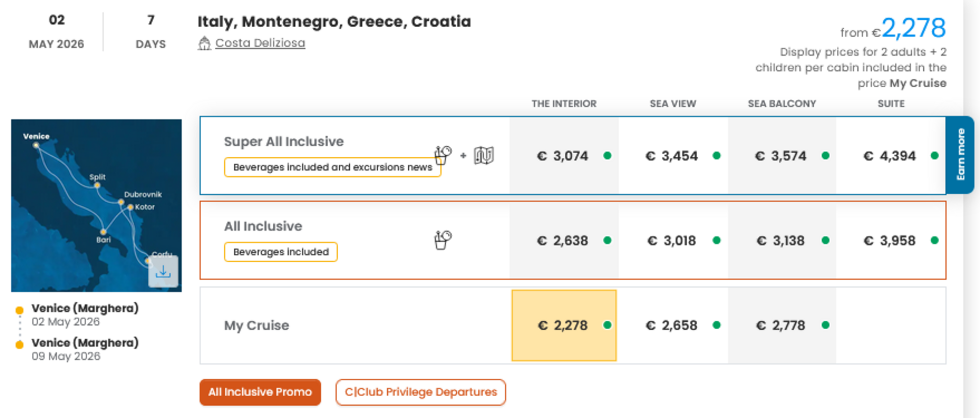Select My Cruise Sea View €2,658

coord(672,326)
